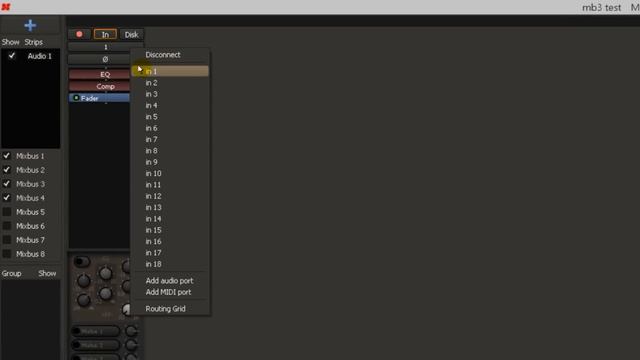Click the Mixbus 1 label in list

click(x=30, y=156)
